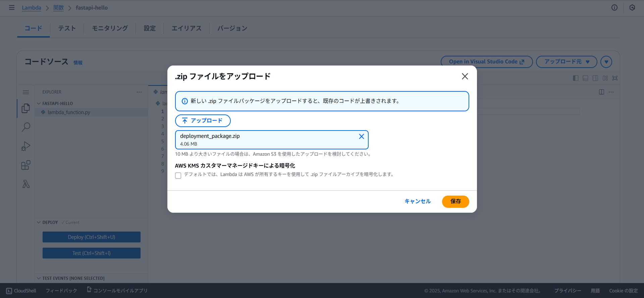Image resolution: width=644 pixels, height=298 pixels.
Task: Open console mobile app link
Action: point(117,290)
